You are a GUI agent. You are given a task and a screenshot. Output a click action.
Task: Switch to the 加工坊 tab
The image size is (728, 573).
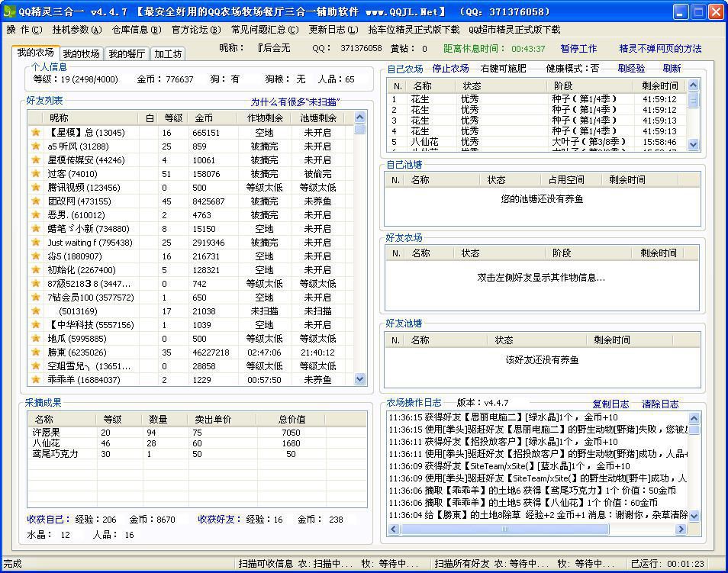coord(167,53)
